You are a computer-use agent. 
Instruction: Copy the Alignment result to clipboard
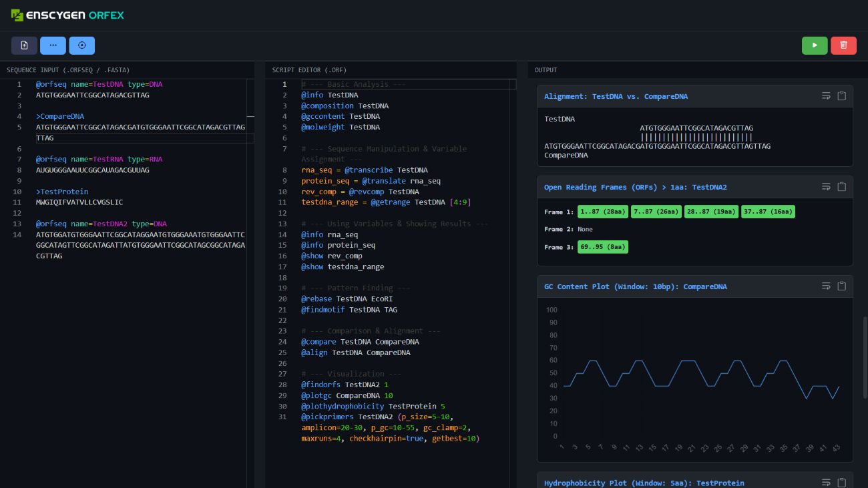(841, 96)
